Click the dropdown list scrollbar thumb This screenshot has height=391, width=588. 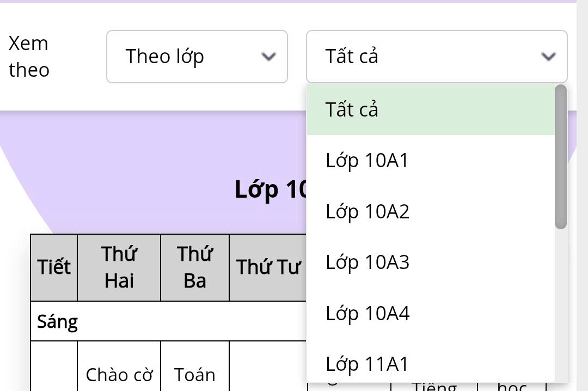(560, 157)
